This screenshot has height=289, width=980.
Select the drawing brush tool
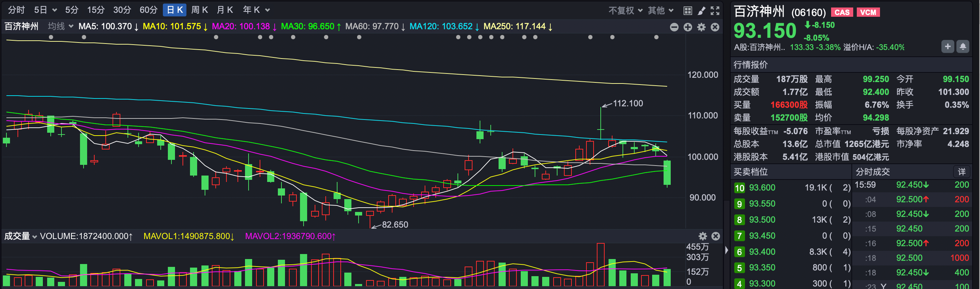click(701, 11)
